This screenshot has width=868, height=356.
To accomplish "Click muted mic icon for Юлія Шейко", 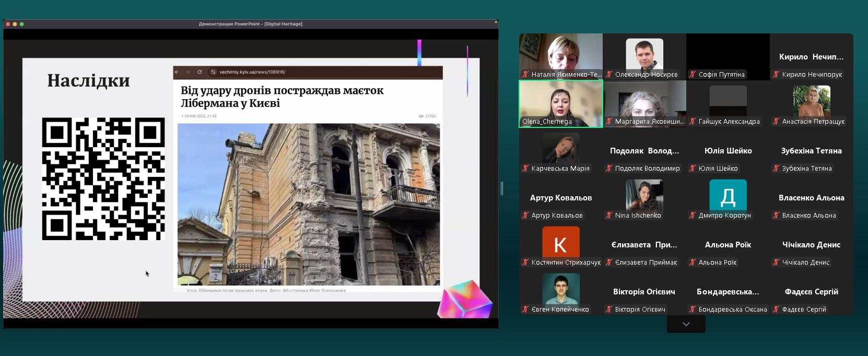I will [693, 169].
